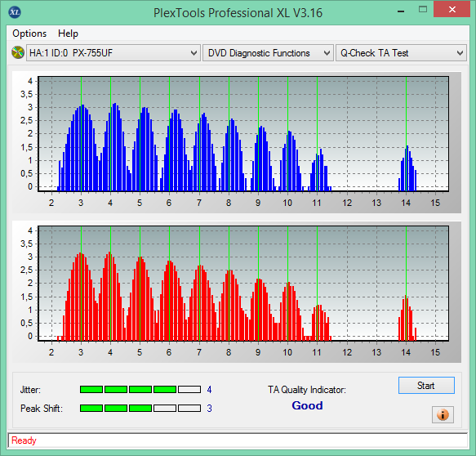The width and height of the screenshot is (476, 456).
Task: Click the Jitter: label
Action: (x=30, y=390)
